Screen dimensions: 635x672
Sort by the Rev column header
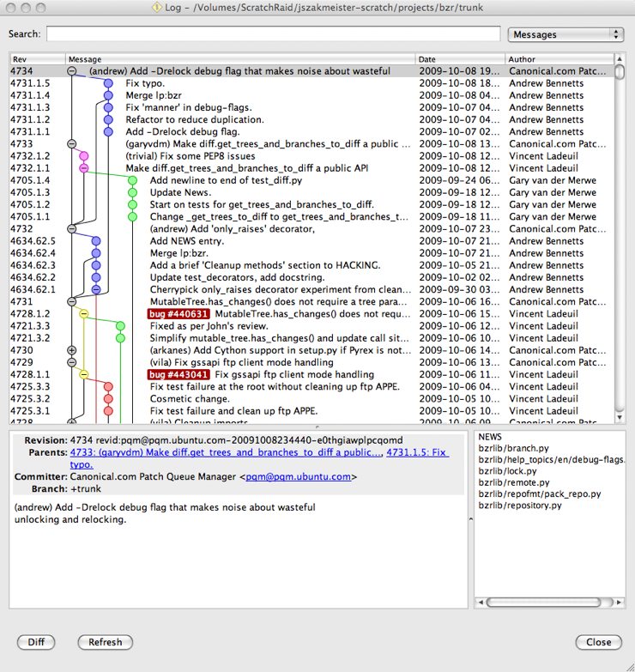(x=37, y=59)
